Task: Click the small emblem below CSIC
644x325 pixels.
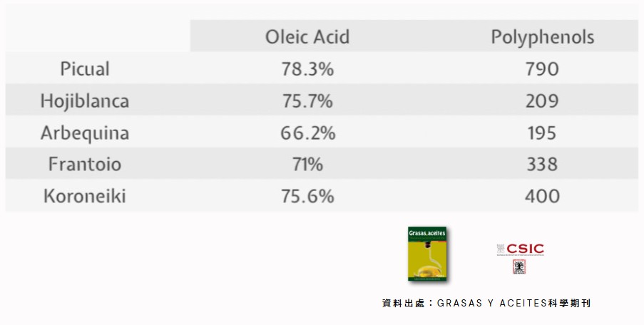Action: coord(520,267)
